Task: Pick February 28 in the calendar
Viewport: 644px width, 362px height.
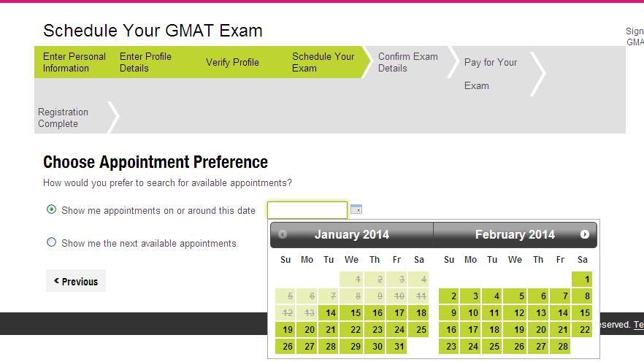Action: coord(561,347)
